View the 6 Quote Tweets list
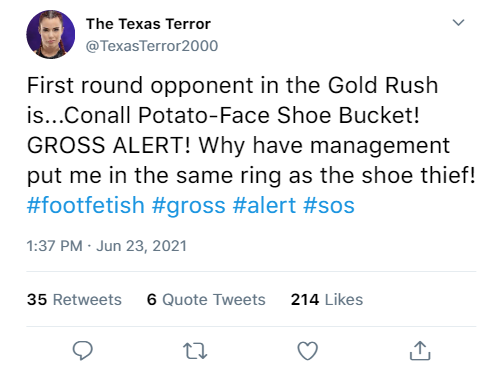 click(x=206, y=299)
